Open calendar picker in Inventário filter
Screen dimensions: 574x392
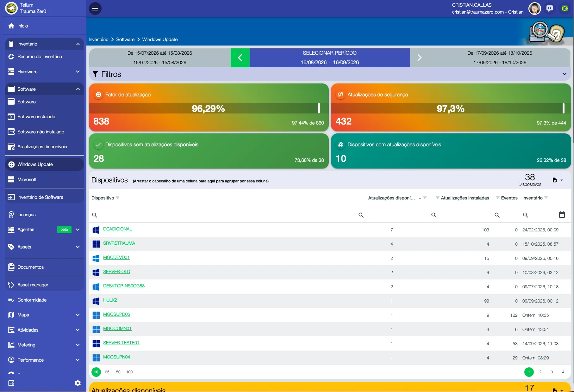(x=562, y=215)
